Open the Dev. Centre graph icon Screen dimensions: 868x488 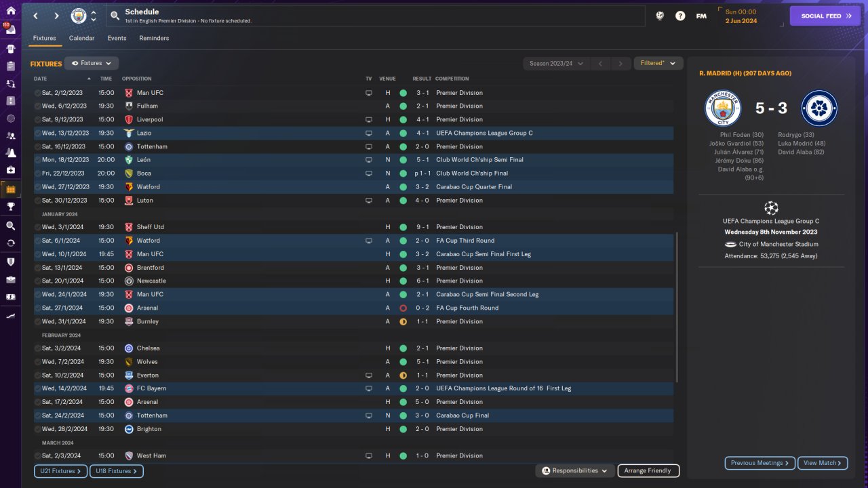coord(10,316)
